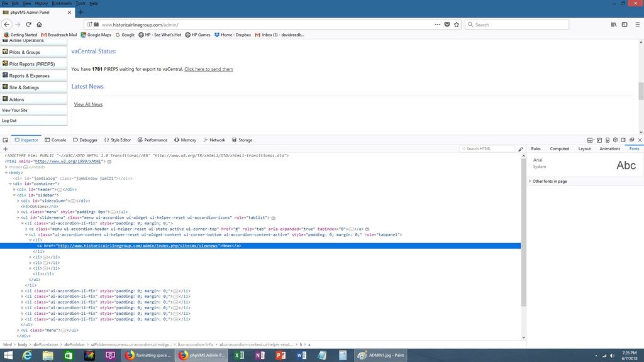Open DevTools settings gear icon

(615, 140)
